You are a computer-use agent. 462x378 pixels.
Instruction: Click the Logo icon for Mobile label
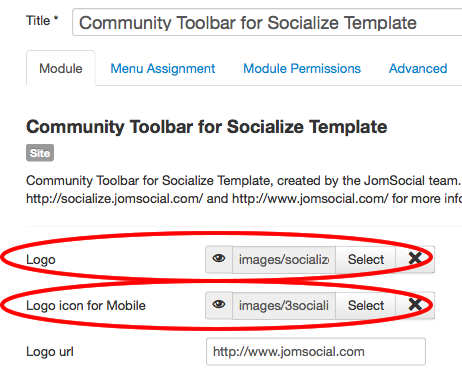tap(86, 306)
